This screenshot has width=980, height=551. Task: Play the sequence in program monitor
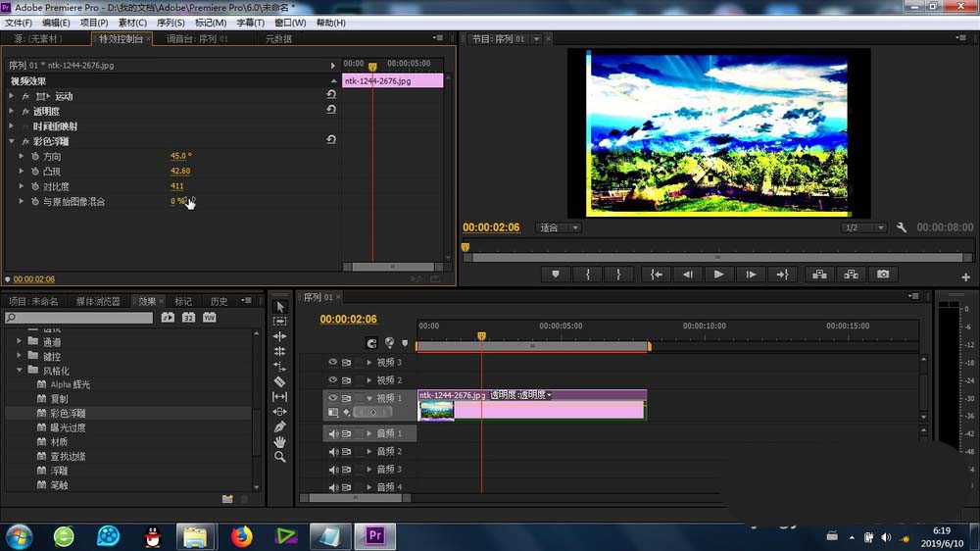(x=718, y=274)
